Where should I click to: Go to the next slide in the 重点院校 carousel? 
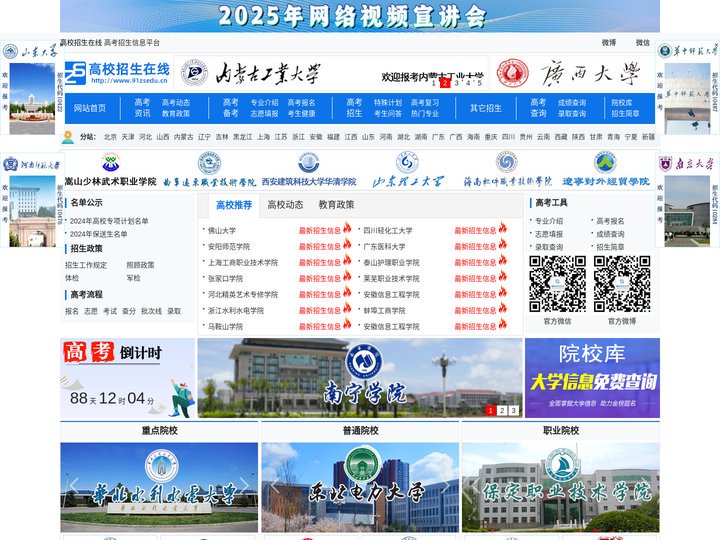click(244, 486)
